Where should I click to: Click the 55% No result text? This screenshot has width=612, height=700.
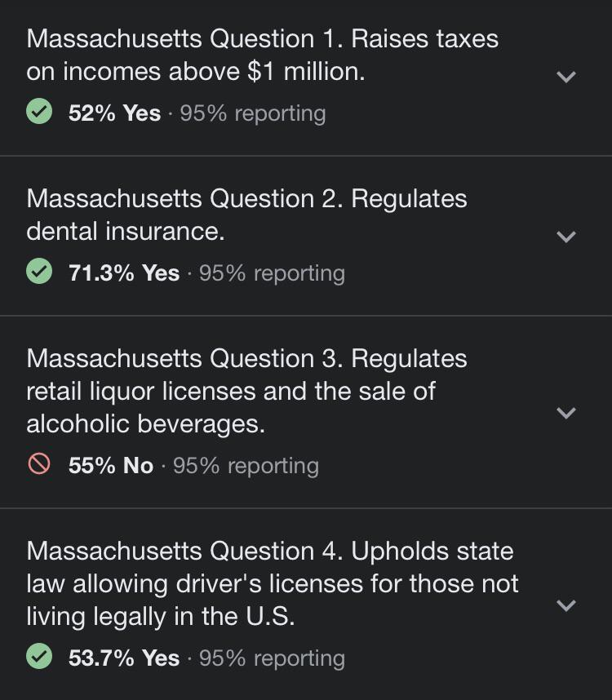pos(111,465)
